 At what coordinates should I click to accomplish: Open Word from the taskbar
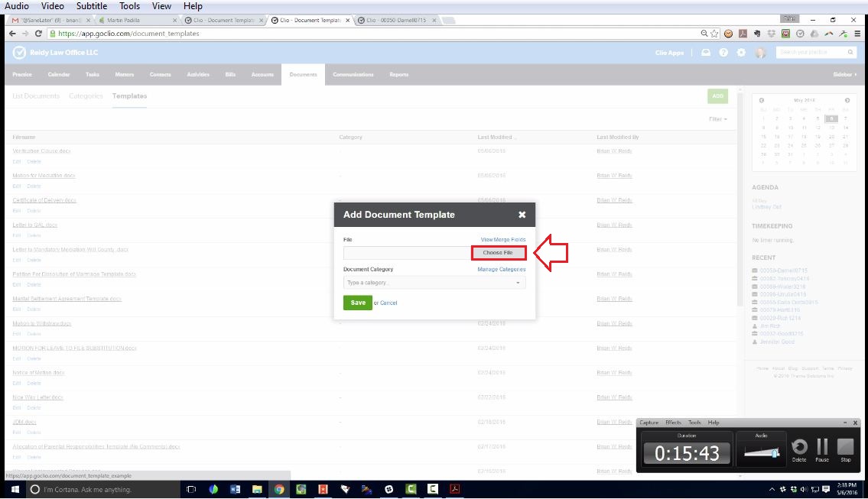coord(235,490)
